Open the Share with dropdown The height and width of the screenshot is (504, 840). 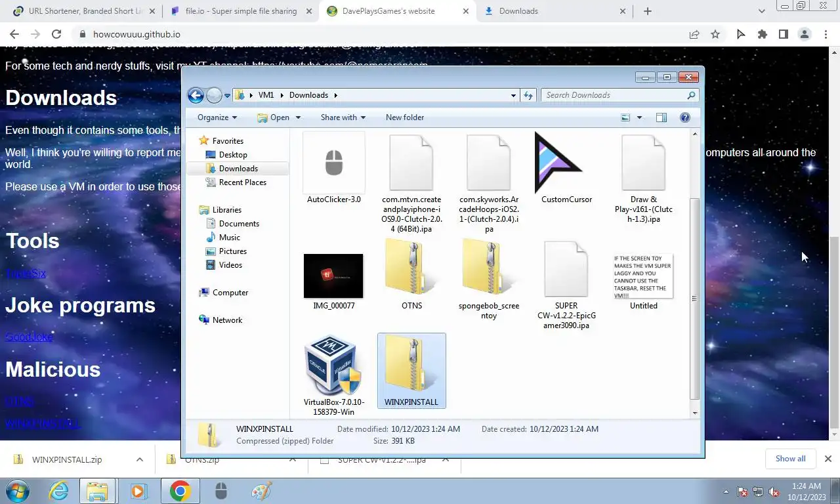pos(343,117)
